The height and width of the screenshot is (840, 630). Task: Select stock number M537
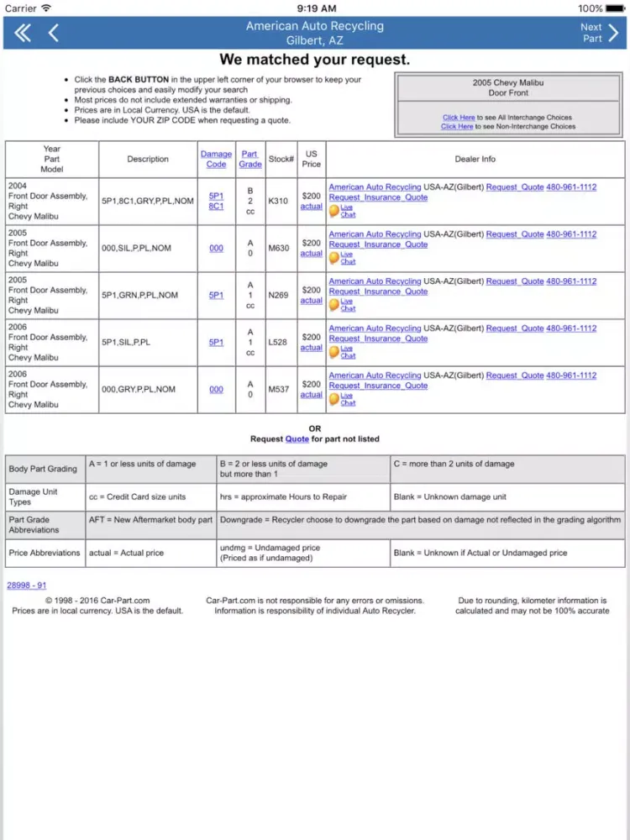pyautogui.click(x=279, y=390)
